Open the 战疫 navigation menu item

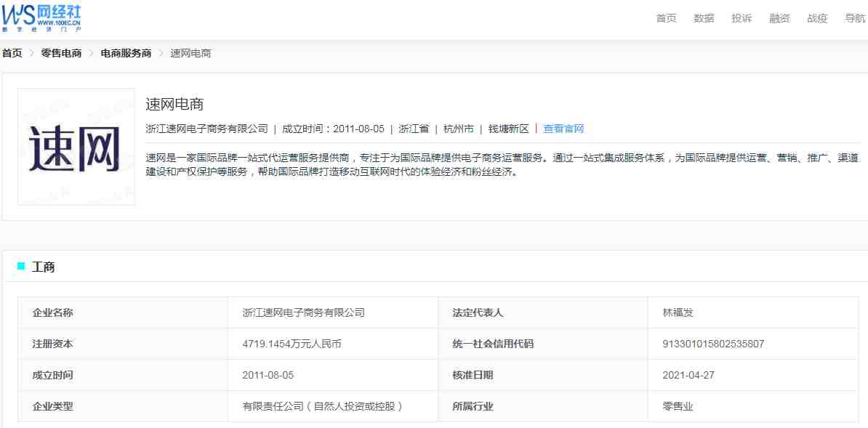pos(817,18)
